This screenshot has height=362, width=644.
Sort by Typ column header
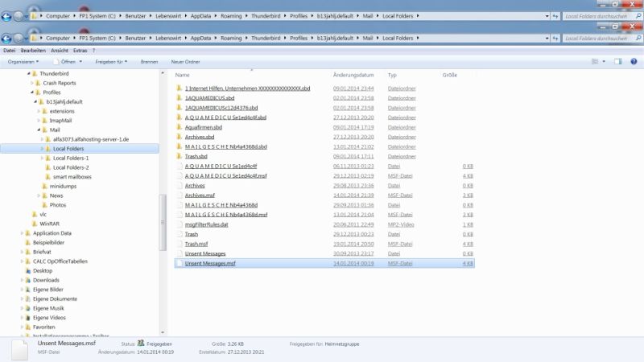click(x=392, y=75)
